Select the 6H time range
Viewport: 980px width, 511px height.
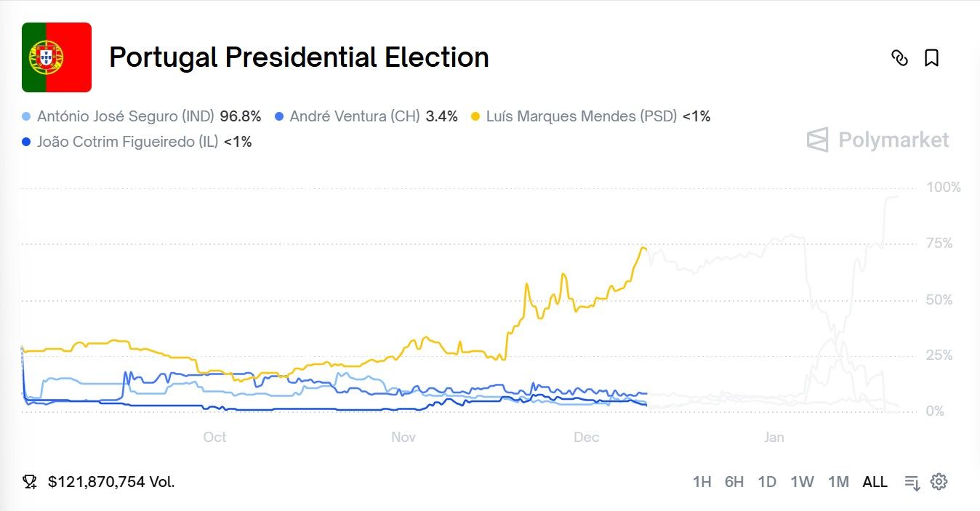[734, 482]
